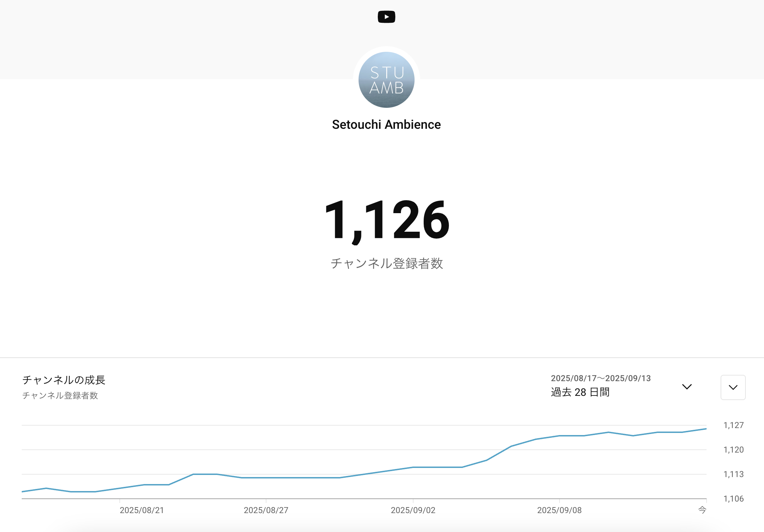Click the YouTube logo icon at top
The height and width of the screenshot is (532, 764).
click(x=387, y=17)
